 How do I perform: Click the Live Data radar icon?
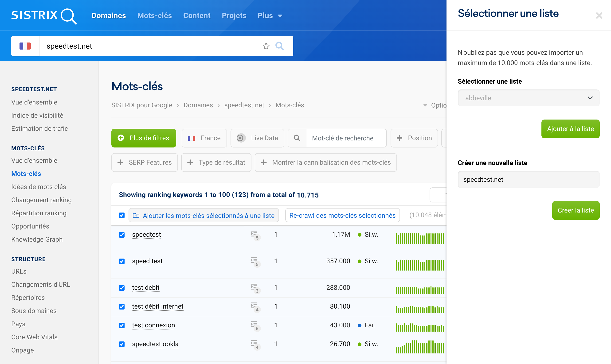(241, 138)
